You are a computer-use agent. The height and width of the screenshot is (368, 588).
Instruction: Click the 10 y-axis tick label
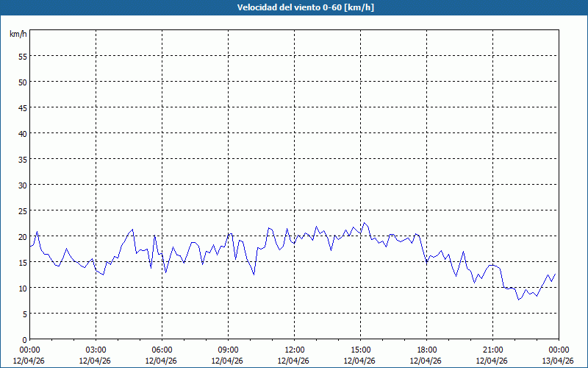coord(22,288)
